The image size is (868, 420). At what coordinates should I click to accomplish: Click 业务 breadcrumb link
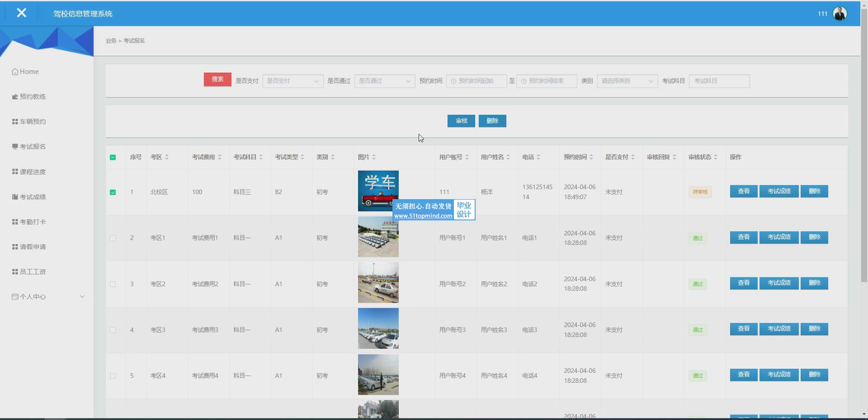(x=111, y=41)
